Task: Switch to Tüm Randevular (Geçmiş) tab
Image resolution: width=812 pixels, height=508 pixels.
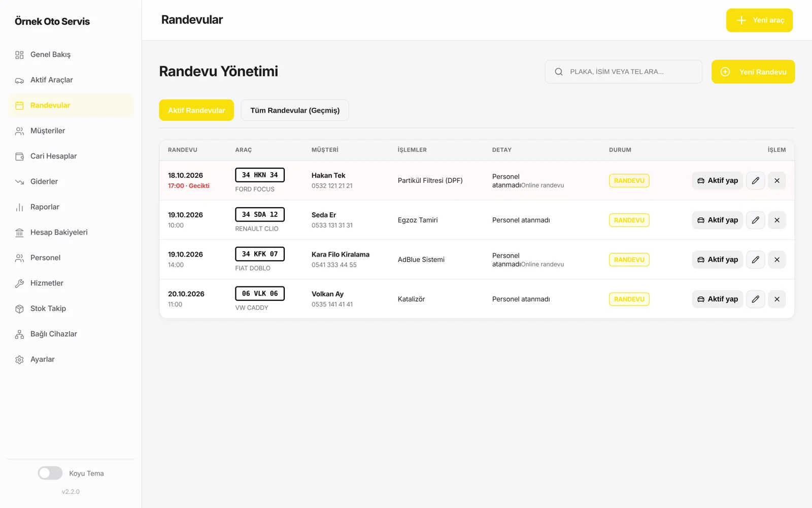Action: 295,110
